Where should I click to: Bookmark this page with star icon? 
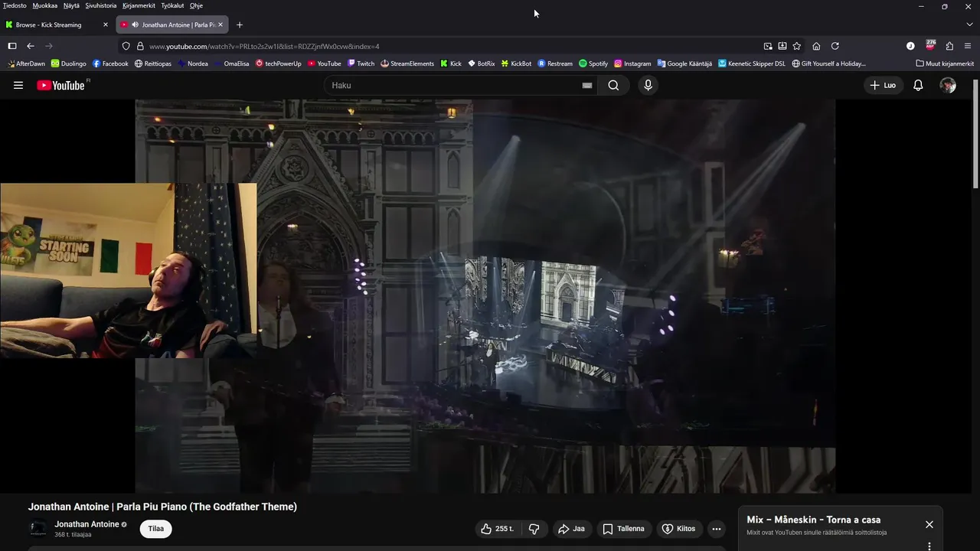[x=796, y=46]
